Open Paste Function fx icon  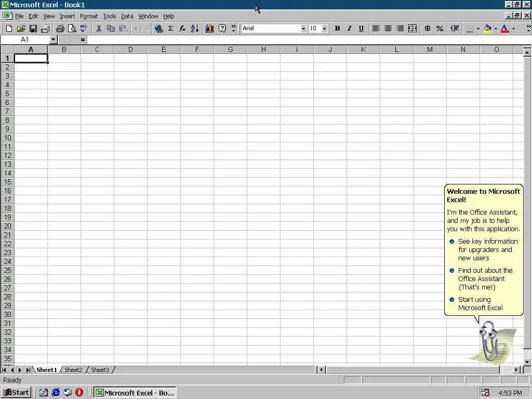coord(182,29)
